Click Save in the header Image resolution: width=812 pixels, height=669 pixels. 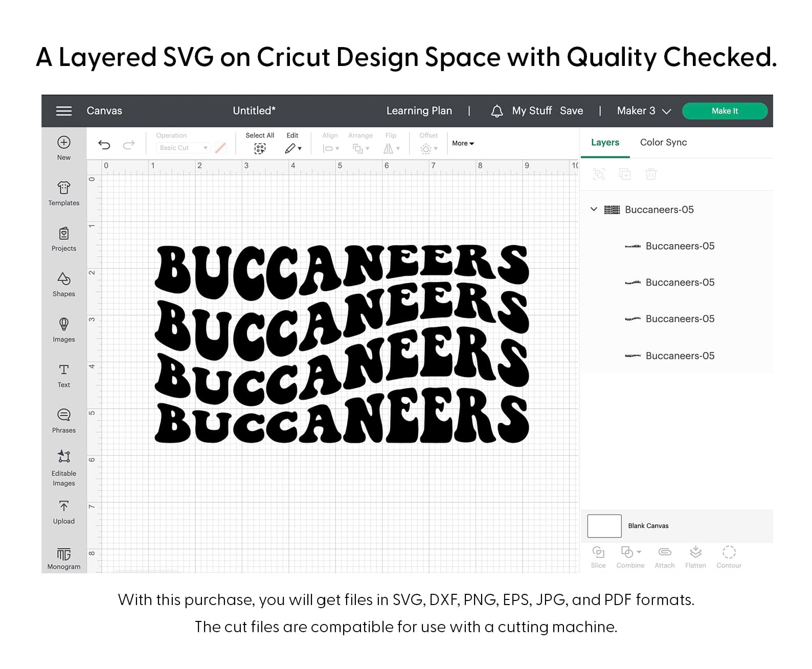(x=571, y=111)
